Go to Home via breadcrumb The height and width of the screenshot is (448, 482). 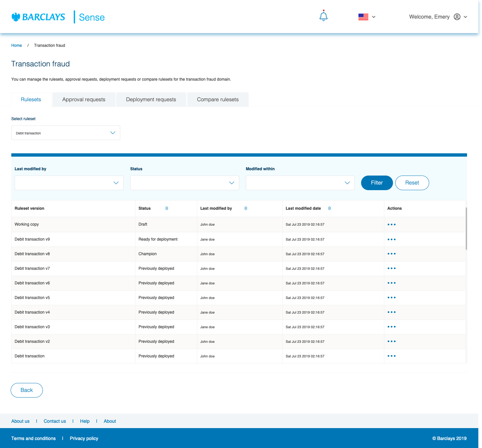17,45
